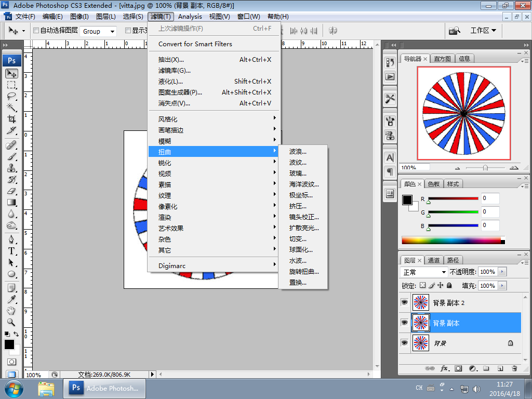Toggle the 显示 transform controls checkbox
Screen dimensions: 532x399
pyautogui.click(x=128, y=31)
